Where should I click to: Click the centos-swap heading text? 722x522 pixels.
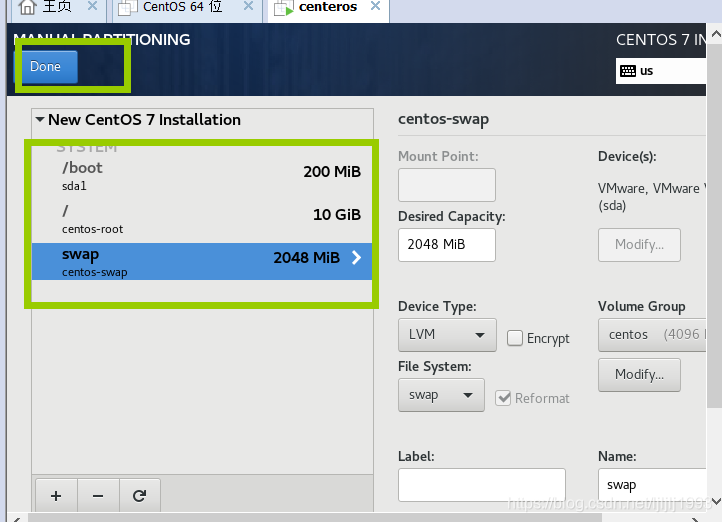tap(443, 119)
